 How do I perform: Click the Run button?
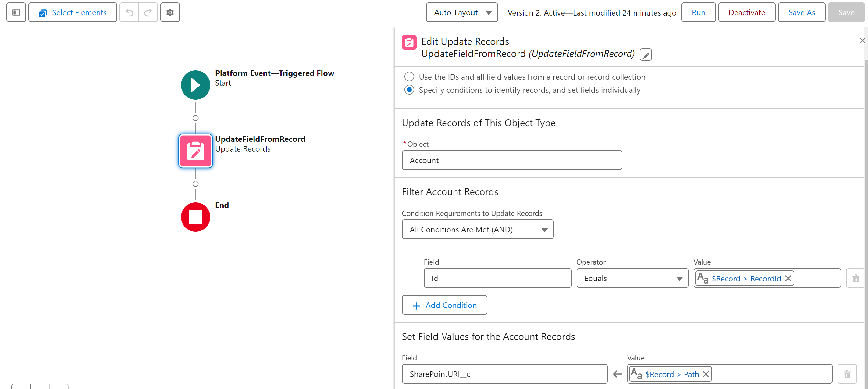tap(698, 12)
